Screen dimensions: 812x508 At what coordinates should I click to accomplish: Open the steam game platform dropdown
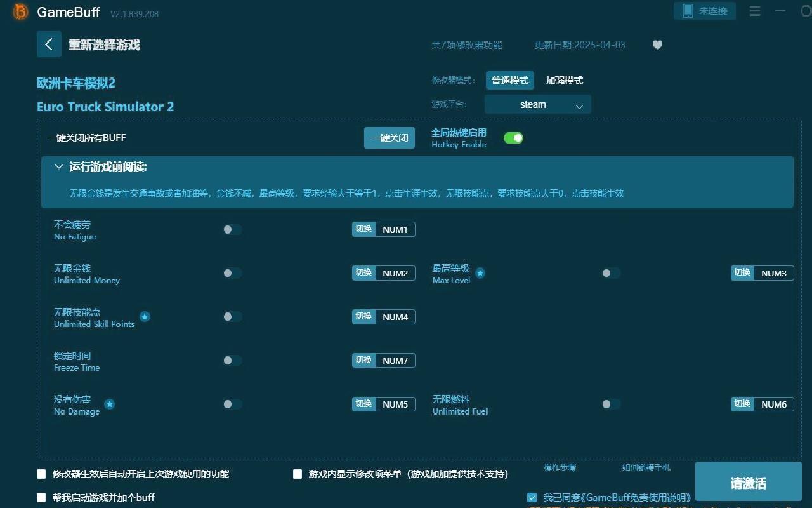(537, 104)
